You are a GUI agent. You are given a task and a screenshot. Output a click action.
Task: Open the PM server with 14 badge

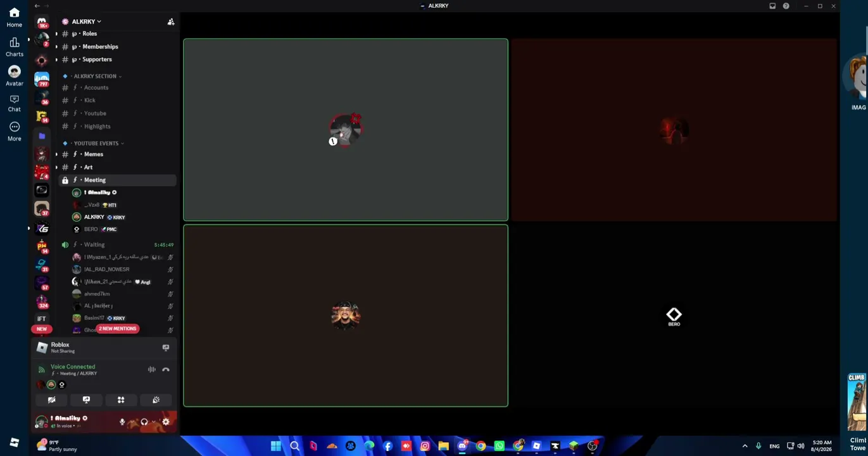coord(42,246)
